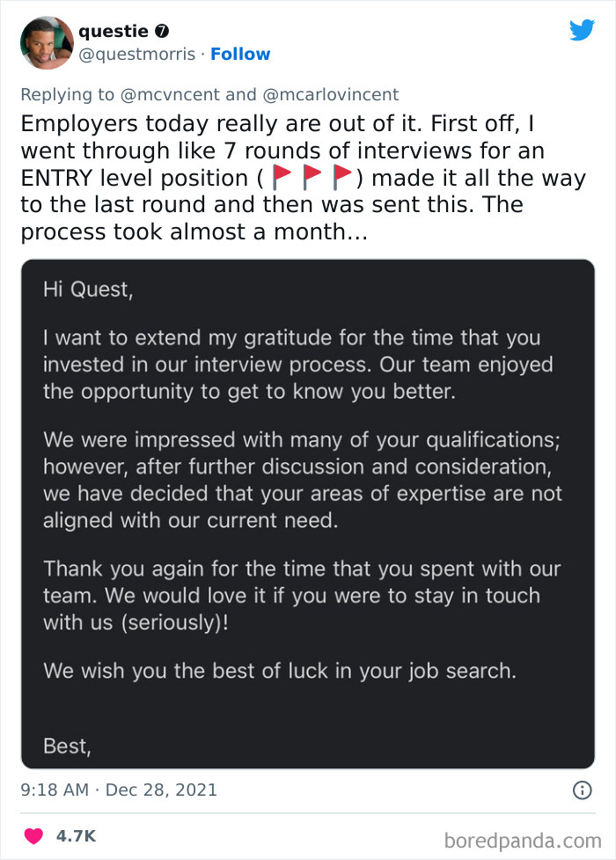The height and width of the screenshot is (860, 616).
Task: Open the tweet info icon
Action: click(583, 790)
